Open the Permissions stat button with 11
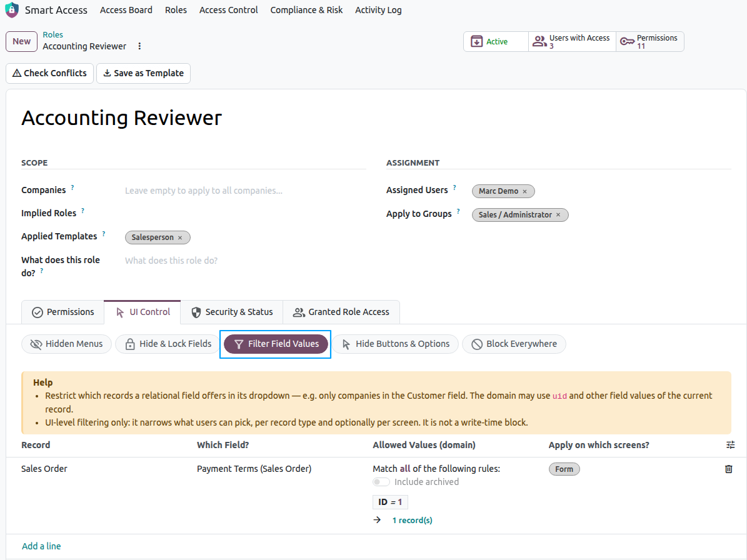747x560 pixels. (650, 41)
